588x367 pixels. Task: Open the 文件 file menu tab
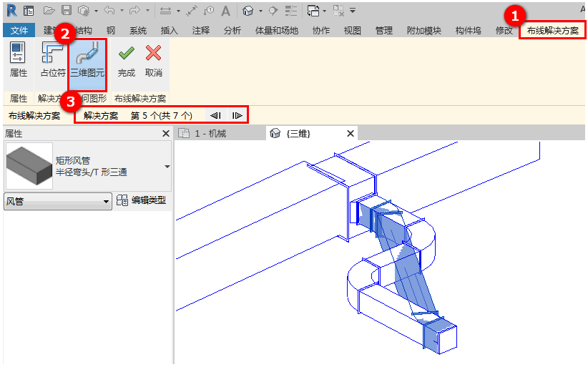(x=19, y=30)
